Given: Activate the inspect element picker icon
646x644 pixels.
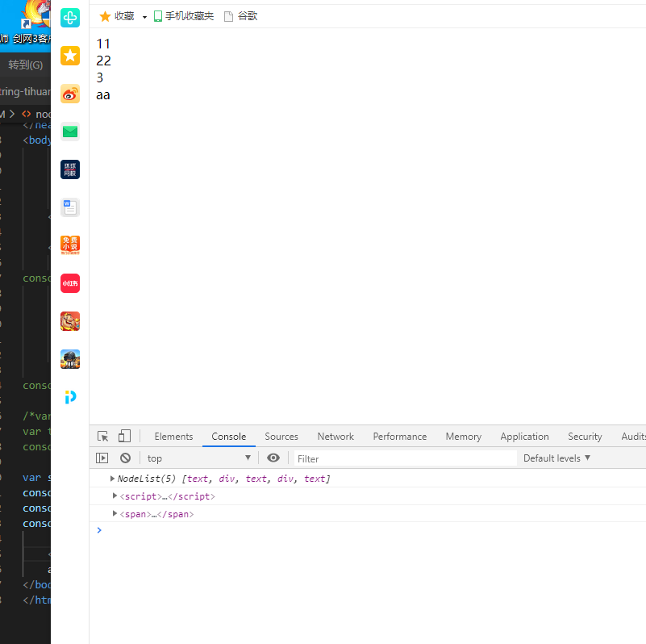Looking at the screenshot, I should (102, 437).
